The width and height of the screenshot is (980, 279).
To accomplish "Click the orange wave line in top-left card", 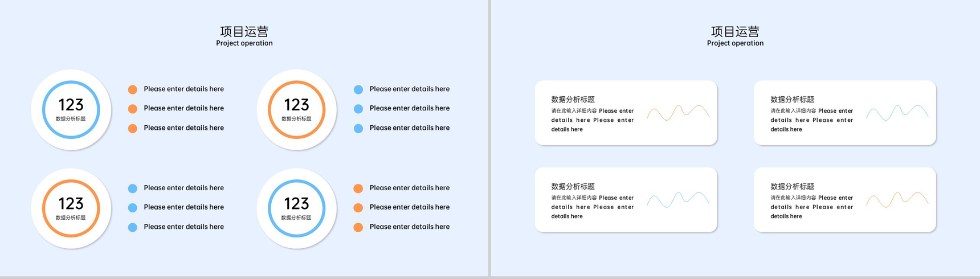I will [678, 112].
